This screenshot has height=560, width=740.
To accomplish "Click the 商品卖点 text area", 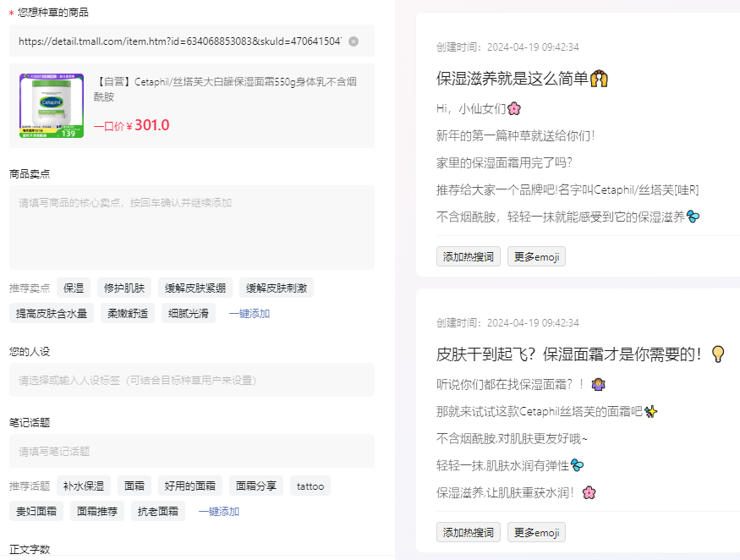I will coord(192,228).
